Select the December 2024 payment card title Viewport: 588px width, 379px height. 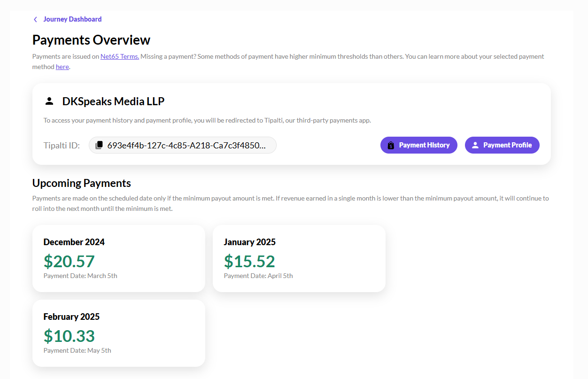(x=74, y=242)
